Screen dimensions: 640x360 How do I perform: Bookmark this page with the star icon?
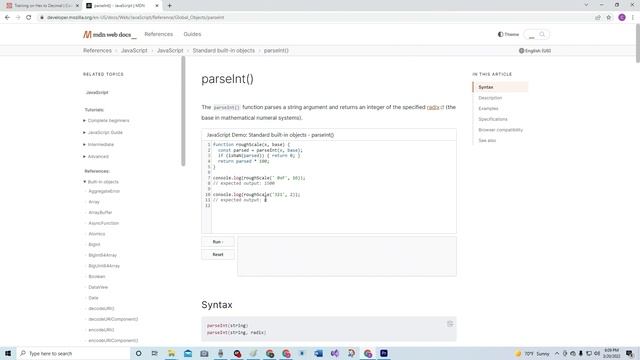609,18
